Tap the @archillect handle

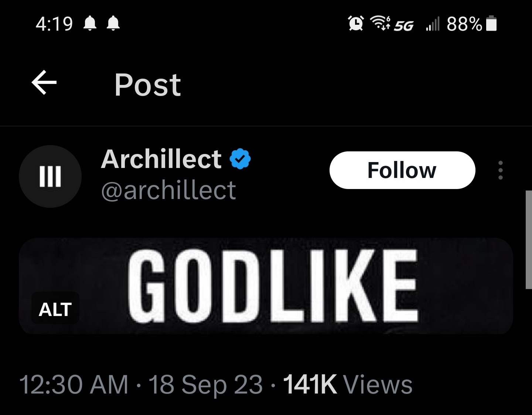coord(168,191)
